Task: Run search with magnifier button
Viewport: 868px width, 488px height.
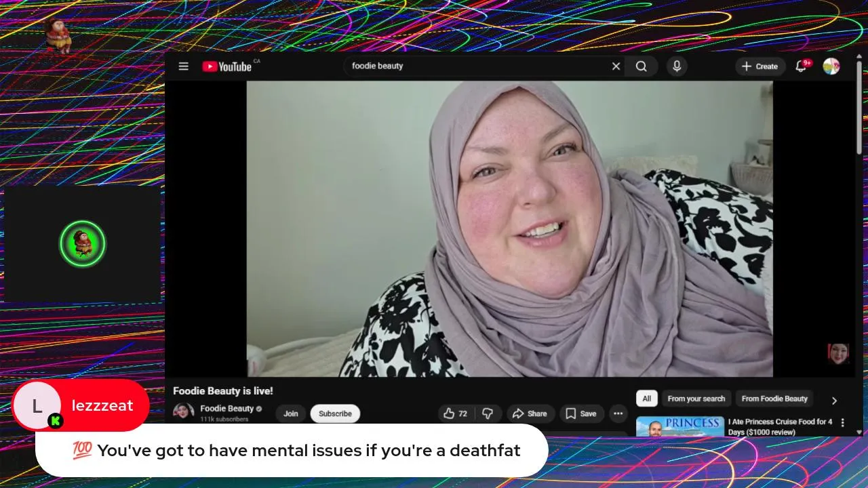Action: (x=642, y=66)
